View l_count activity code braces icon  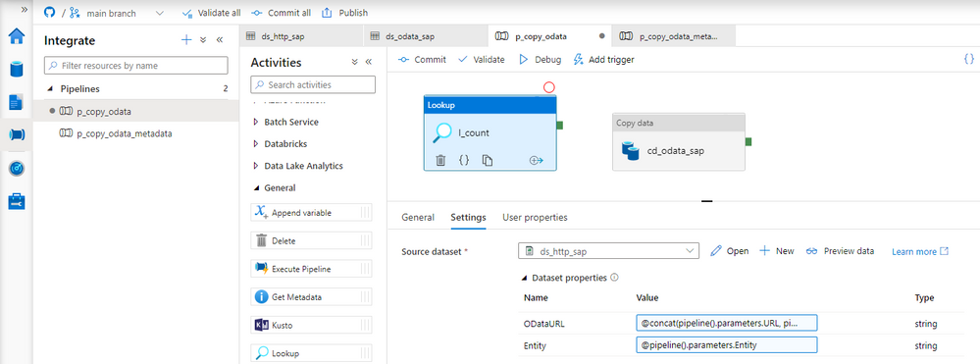tap(464, 160)
